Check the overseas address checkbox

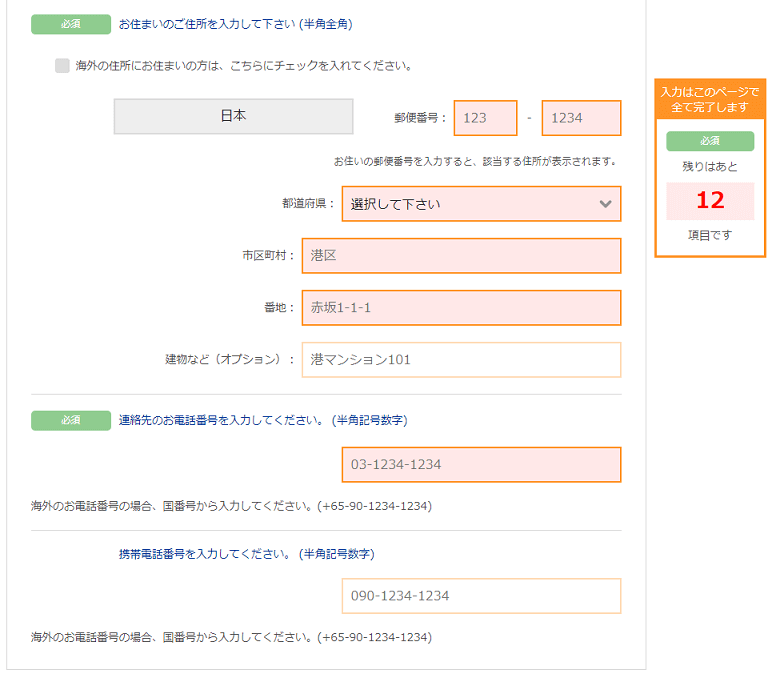point(62,65)
